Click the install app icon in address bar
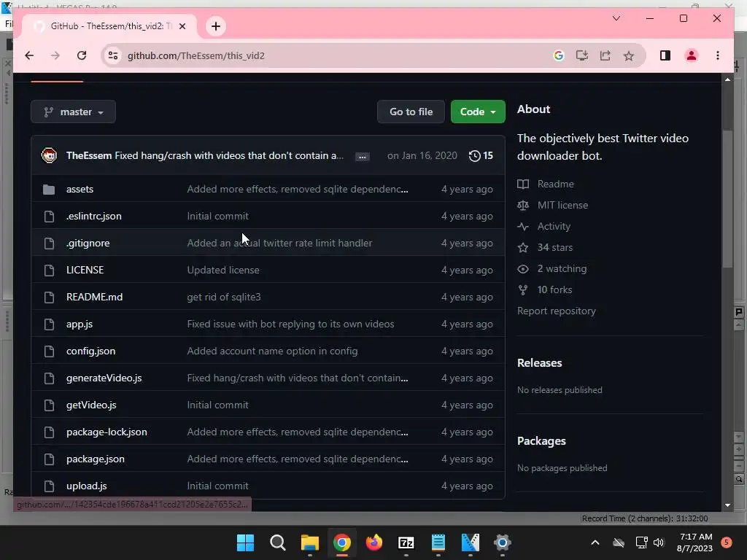This screenshot has height=560, width=747. tap(581, 55)
